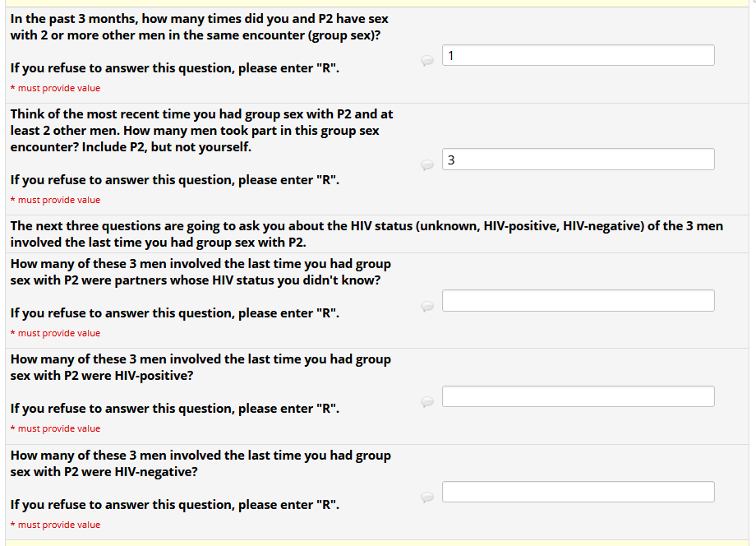Focus the input field containing value 1
The height and width of the screenshot is (546, 756).
[578, 55]
